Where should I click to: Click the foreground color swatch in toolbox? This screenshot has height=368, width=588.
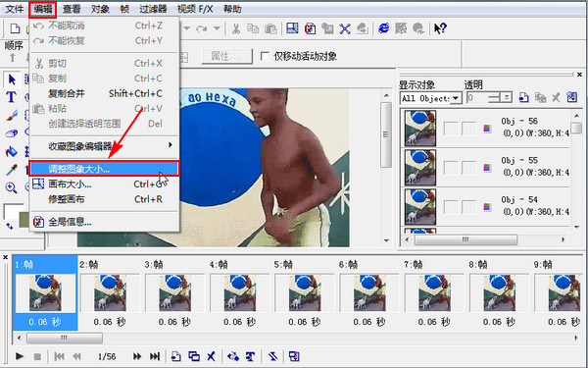click(x=13, y=211)
